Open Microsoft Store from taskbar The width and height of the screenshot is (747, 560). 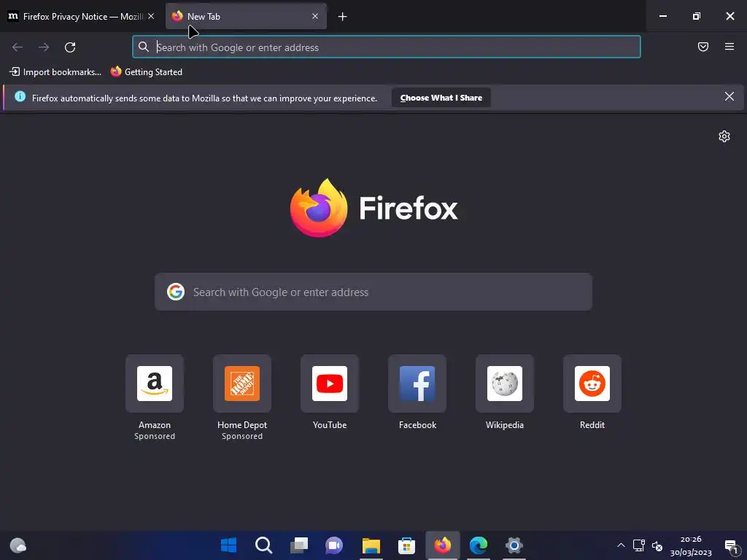pyautogui.click(x=406, y=545)
